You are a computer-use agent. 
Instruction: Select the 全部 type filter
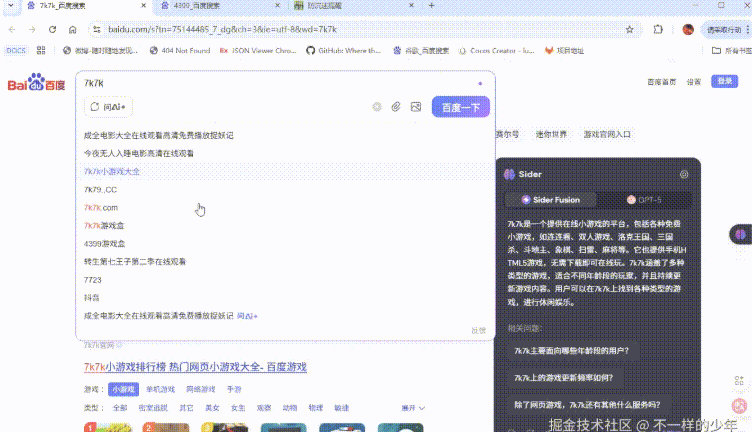120,408
